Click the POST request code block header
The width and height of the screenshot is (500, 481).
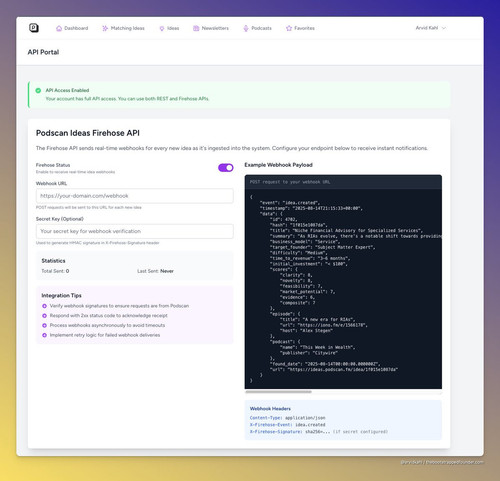[x=343, y=182]
